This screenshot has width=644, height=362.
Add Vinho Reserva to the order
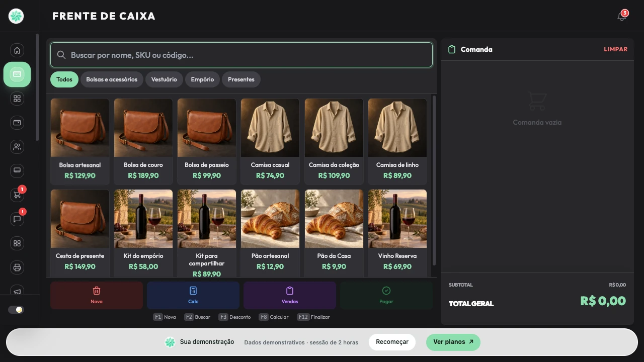tap(397, 232)
